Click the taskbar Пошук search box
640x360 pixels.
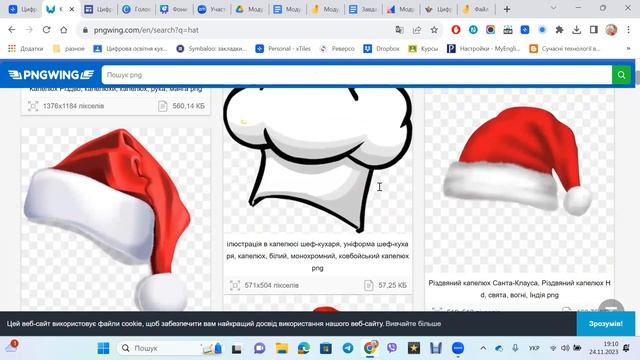click(x=171, y=348)
